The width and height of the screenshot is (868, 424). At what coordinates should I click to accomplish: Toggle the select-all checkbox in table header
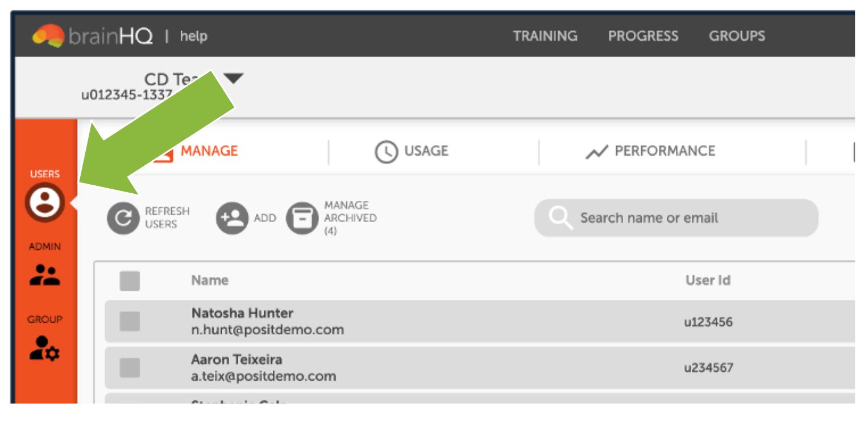tap(130, 281)
